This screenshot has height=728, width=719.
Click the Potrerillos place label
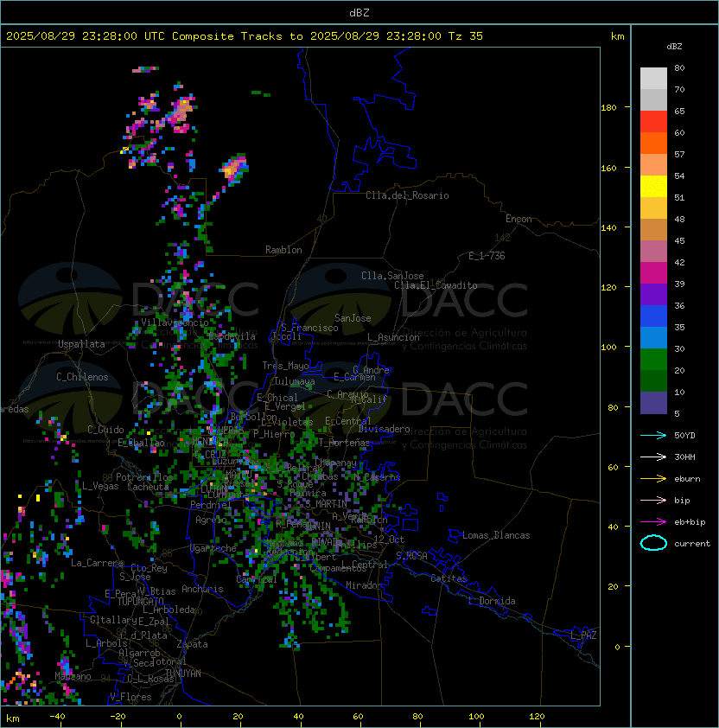[x=144, y=477]
